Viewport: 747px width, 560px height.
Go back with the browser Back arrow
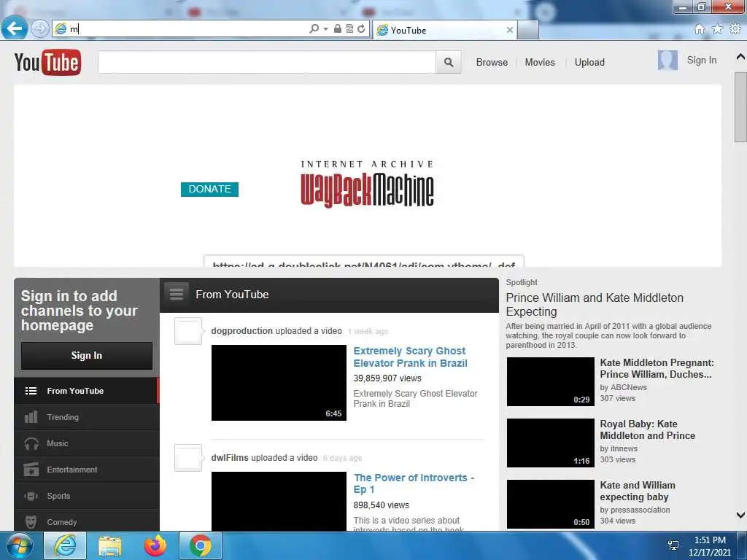pyautogui.click(x=15, y=28)
